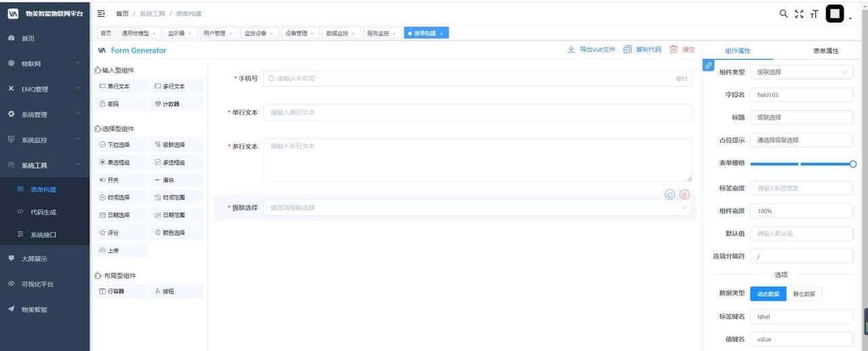The width and height of the screenshot is (868, 351).
Task: Click the search magnifier icon in header
Action: 783,14
